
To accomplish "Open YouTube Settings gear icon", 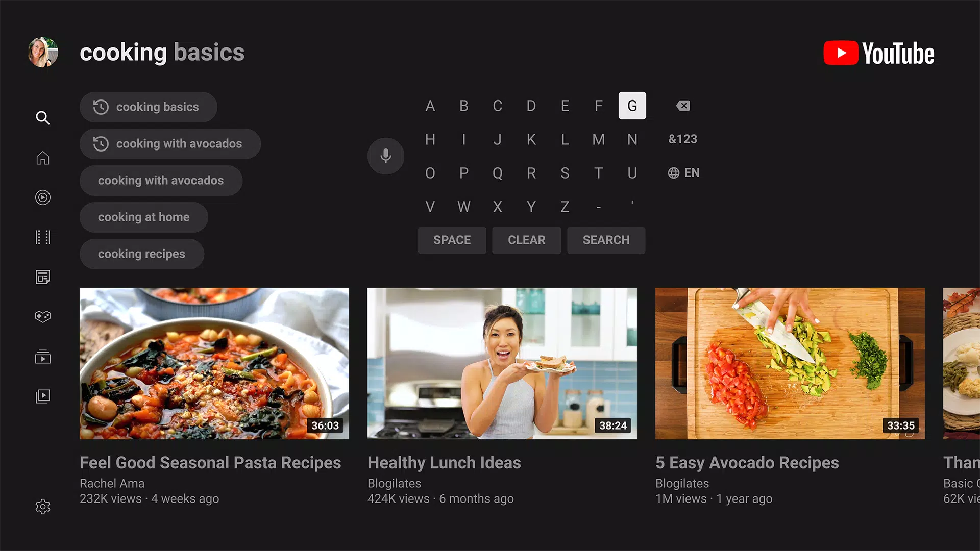I will click(x=42, y=506).
